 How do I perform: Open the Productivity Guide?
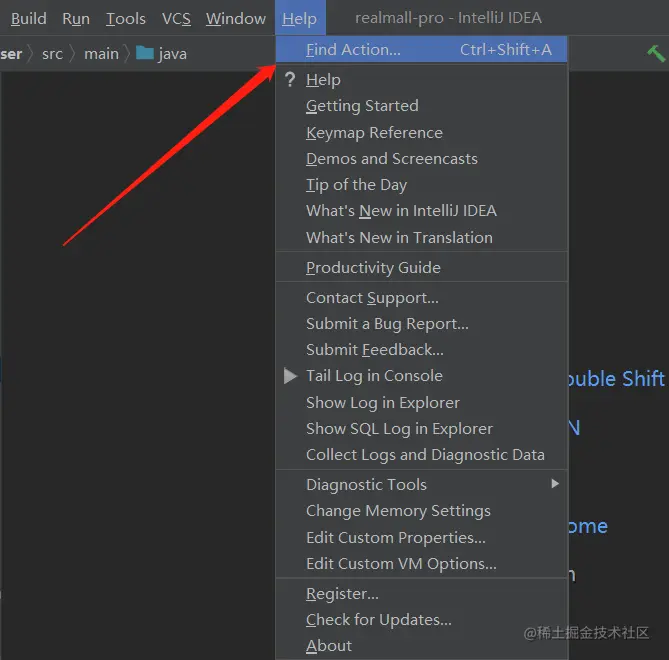[422, 267]
